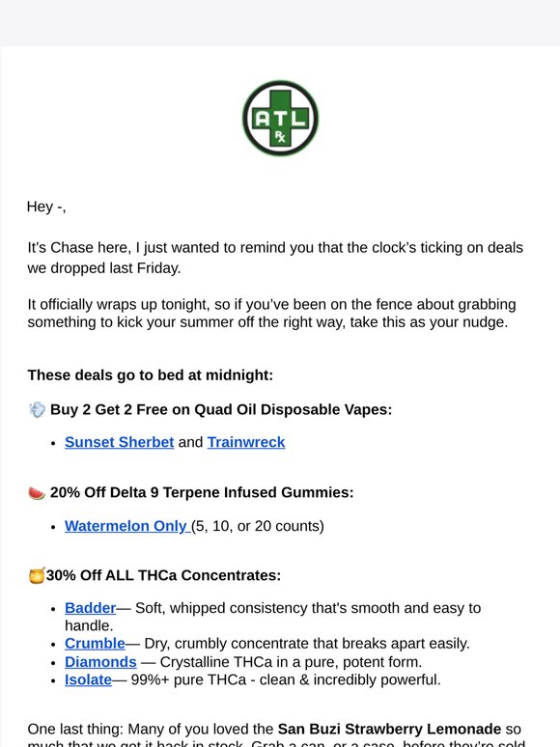The image size is (560, 747).
Task: Open the Diamonds link
Action: (x=100, y=662)
